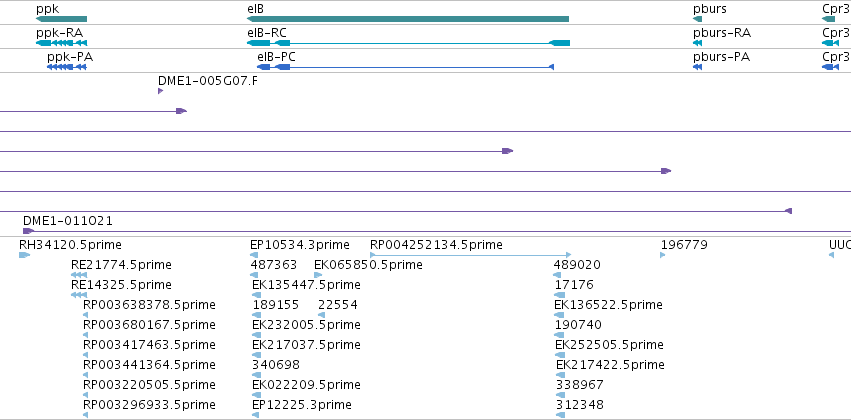Select RP003296933.5prime label
Image resolution: width=851 pixels, height=420 pixels.
click(x=149, y=405)
